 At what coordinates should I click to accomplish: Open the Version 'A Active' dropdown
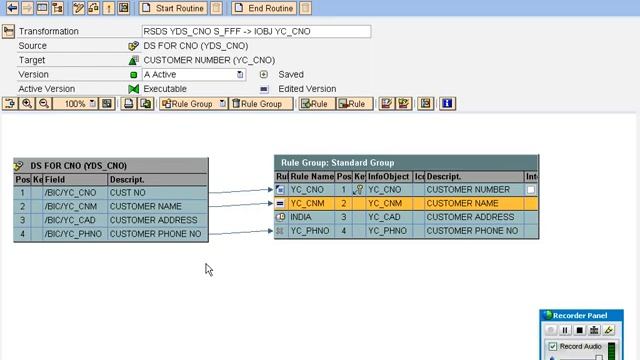pos(240,75)
